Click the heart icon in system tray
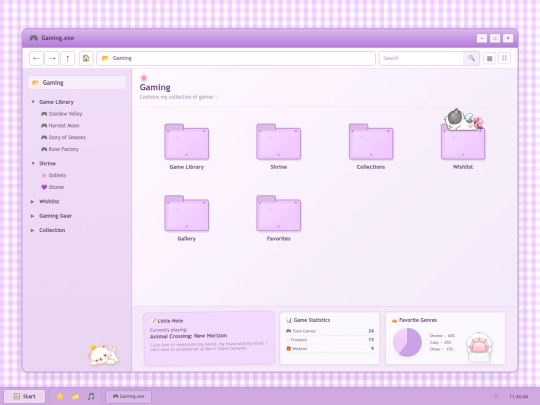 pos(496,396)
